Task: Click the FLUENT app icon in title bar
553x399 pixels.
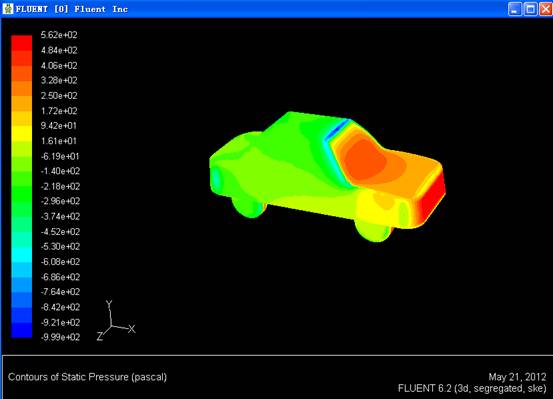Action: point(8,8)
